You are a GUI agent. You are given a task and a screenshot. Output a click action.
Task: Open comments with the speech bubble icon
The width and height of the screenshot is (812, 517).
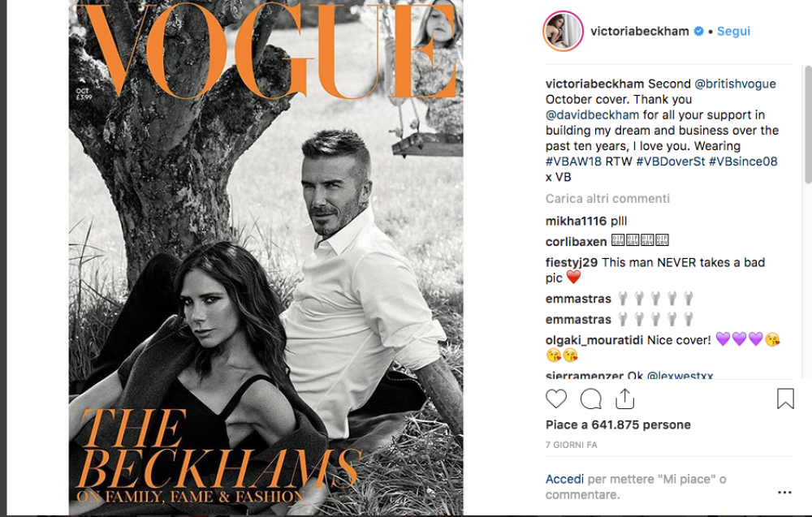pos(591,399)
